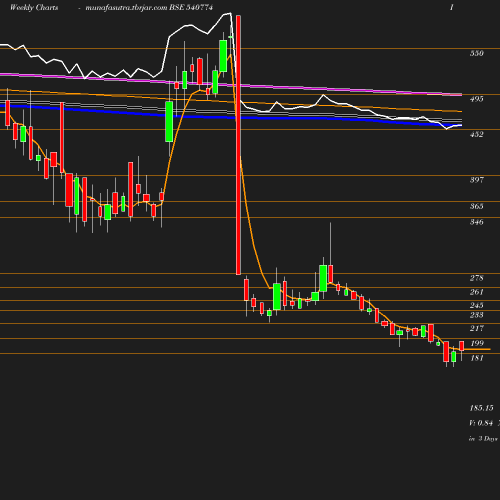
Task: Select the 199 price level label
Action: tap(477, 343)
